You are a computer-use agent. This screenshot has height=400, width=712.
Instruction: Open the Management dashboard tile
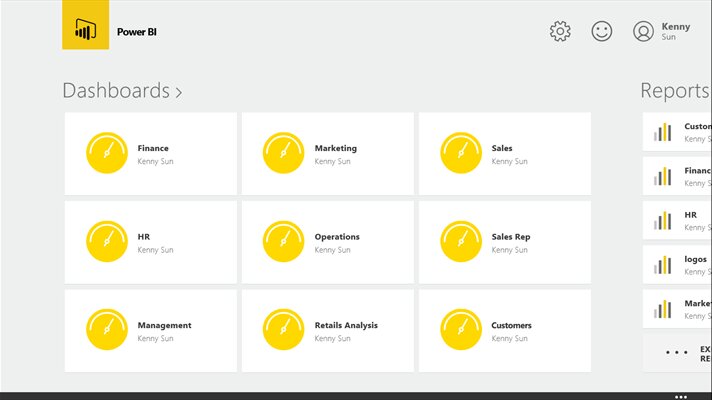pyautogui.click(x=150, y=330)
